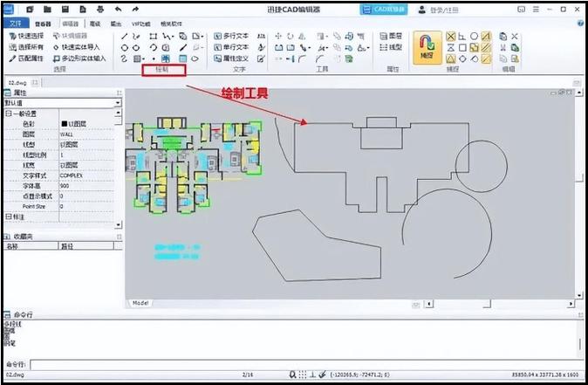588x385 pixels.
Task: Click the Print icon in quick toolbar
Action: (100, 10)
